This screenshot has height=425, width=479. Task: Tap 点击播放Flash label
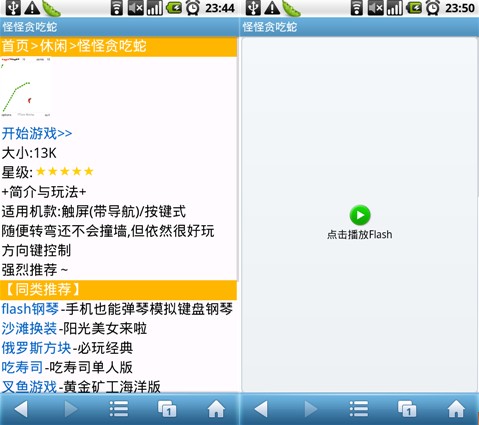tap(359, 235)
